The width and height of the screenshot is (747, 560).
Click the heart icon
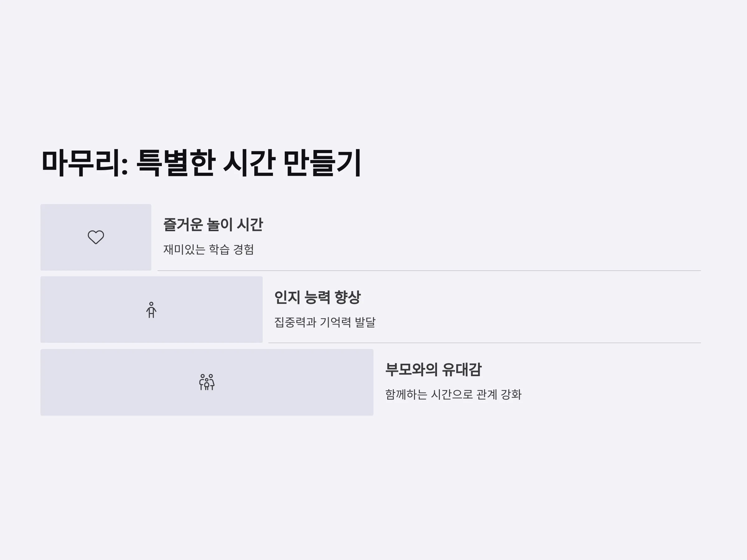[96, 237]
